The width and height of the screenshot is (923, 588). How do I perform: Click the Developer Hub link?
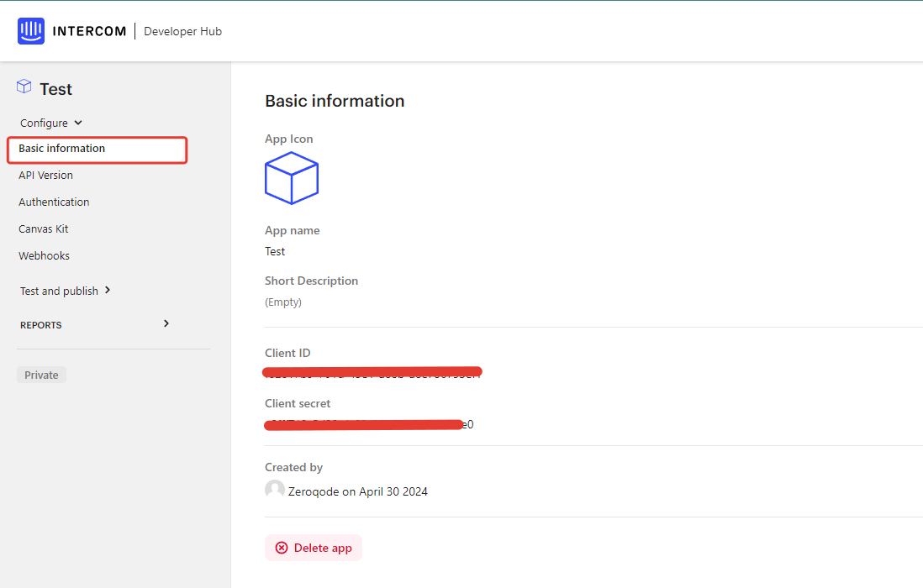coord(182,31)
